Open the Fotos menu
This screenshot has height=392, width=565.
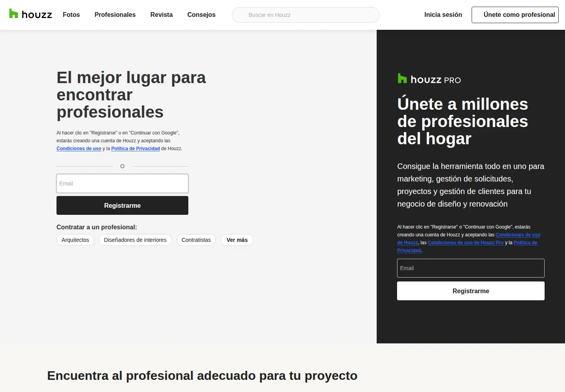click(x=71, y=15)
